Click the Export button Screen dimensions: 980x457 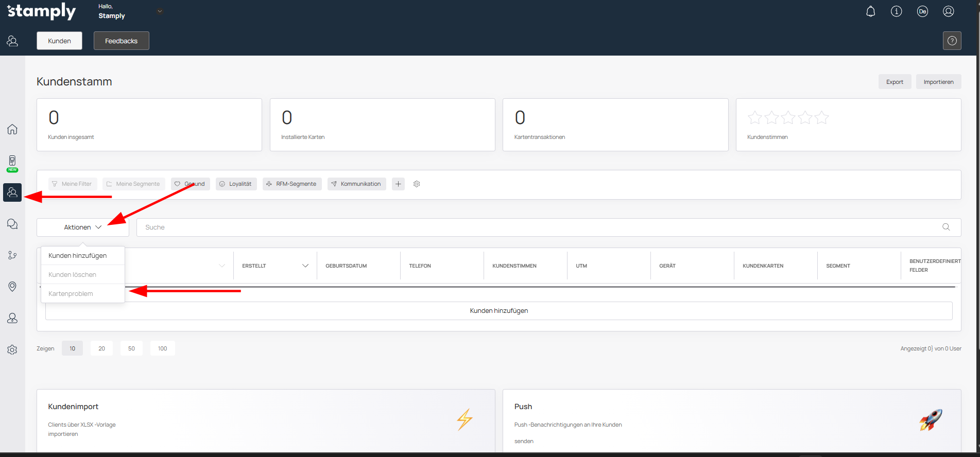click(x=894, y=82)
